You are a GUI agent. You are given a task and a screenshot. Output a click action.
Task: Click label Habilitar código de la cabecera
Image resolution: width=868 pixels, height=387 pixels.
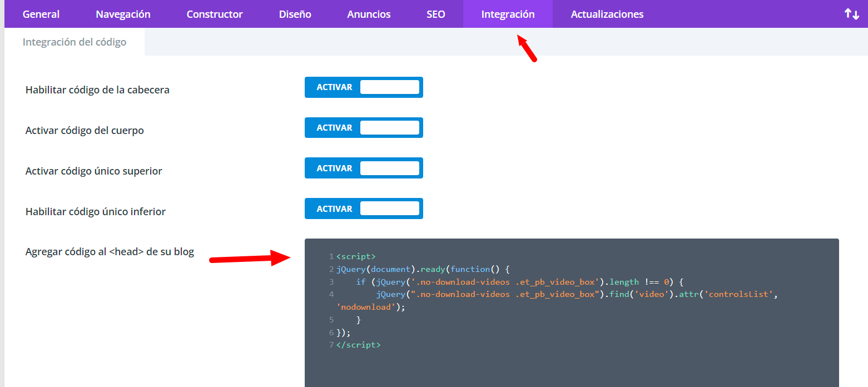click(97, 90)
